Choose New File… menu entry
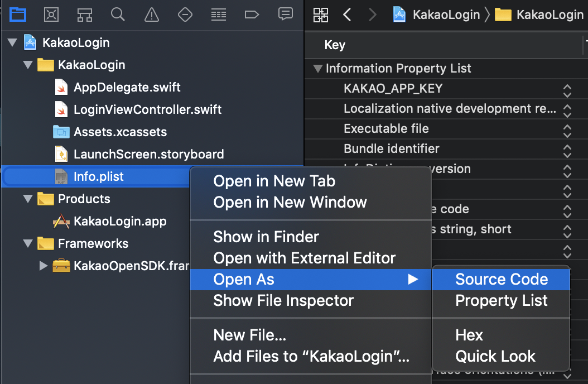The height and width of the screenshot is (384, 588). pos(250,335)
